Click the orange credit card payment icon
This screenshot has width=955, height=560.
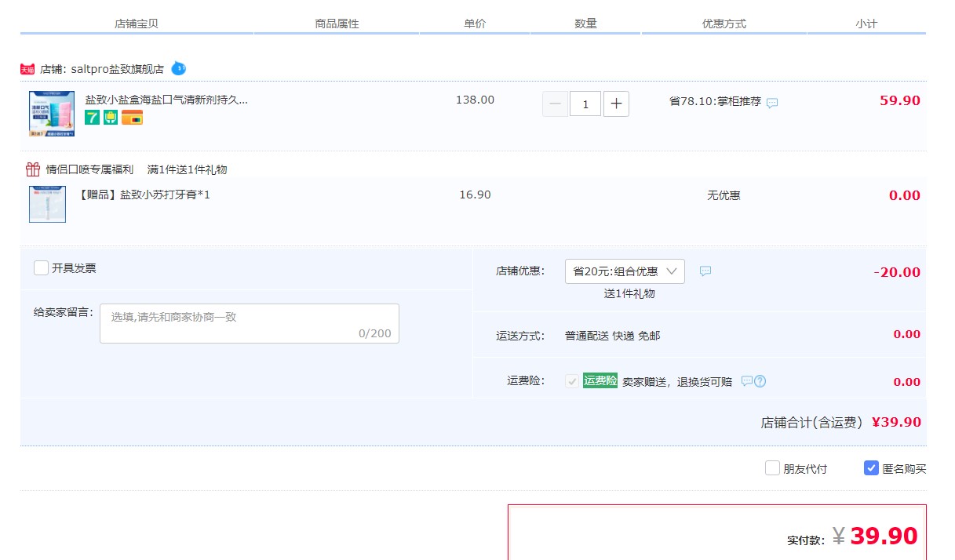click(x=132, y=118)
